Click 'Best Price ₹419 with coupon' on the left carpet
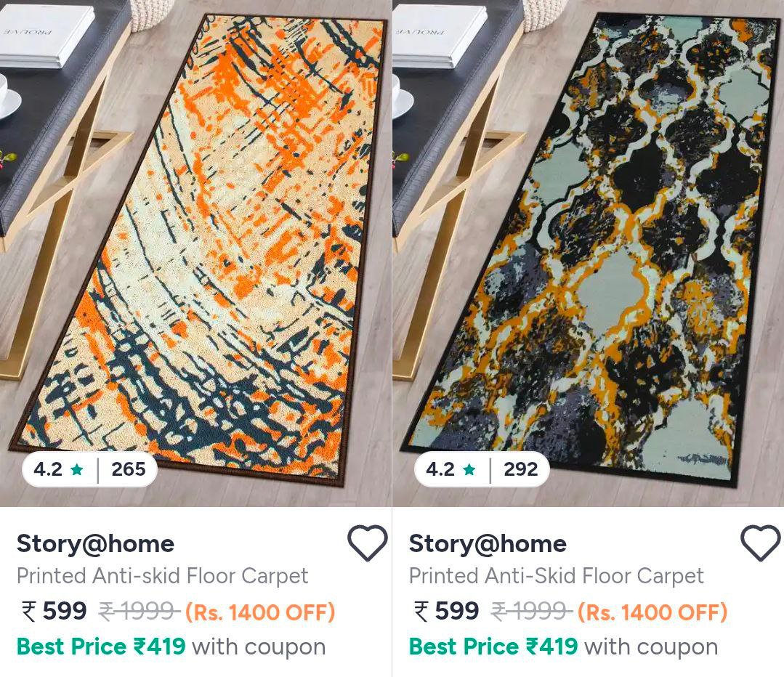The image size is (784, 677). 171,646
